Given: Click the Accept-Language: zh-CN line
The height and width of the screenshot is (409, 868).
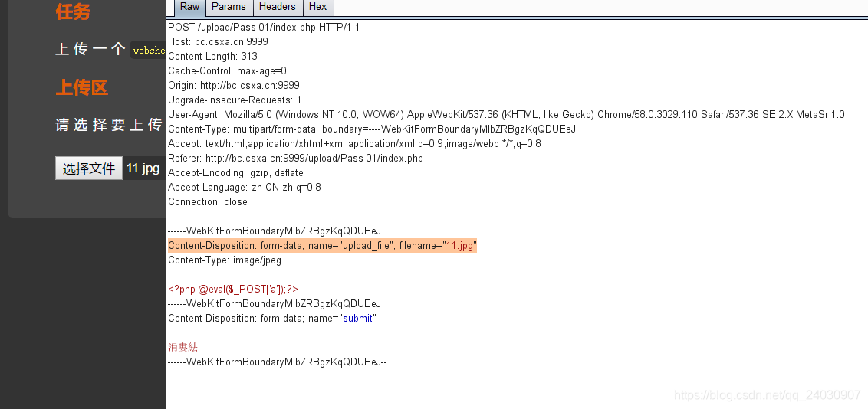Looking at the screenshot, I should point(244,188).
